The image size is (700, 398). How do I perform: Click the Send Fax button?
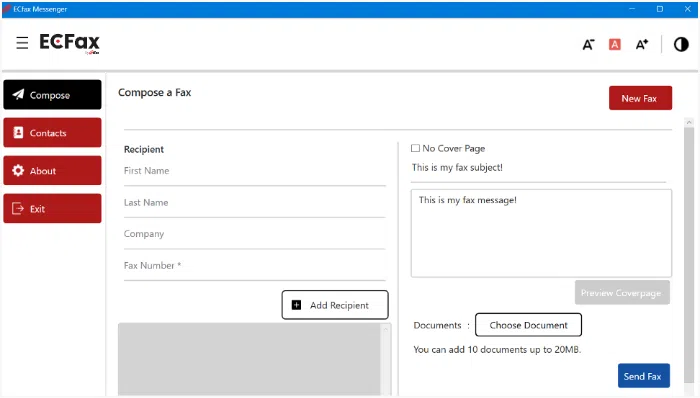pyautogui.click(x=644, y=376)
